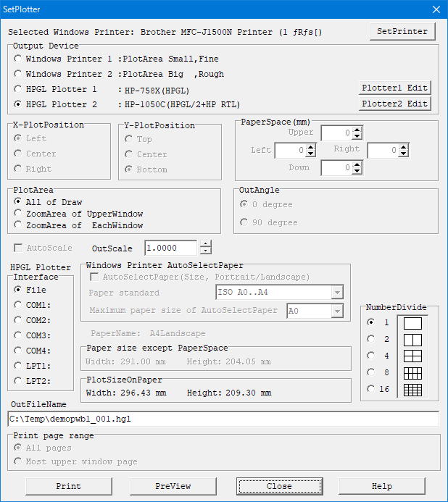The height and width of the screenshot is (502, 448).
Task: Click the Left PaperSpace stepper arrows
Action: tap(310, 150)
